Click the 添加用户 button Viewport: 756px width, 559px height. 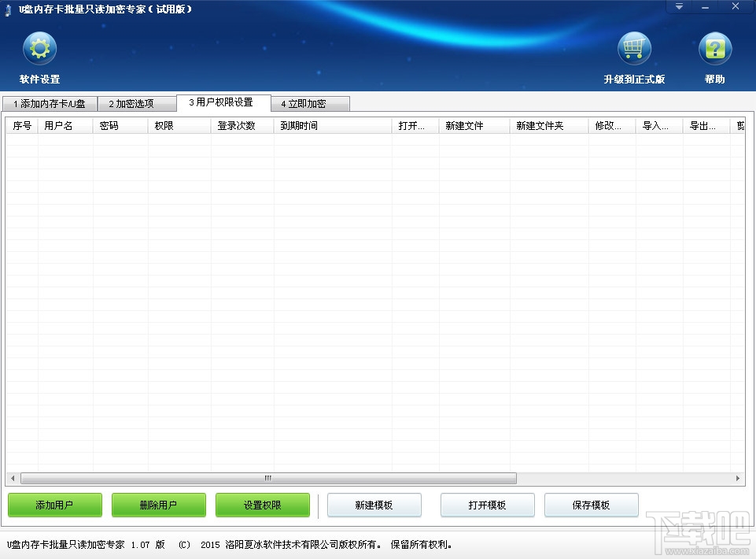(x=54, y=505)
